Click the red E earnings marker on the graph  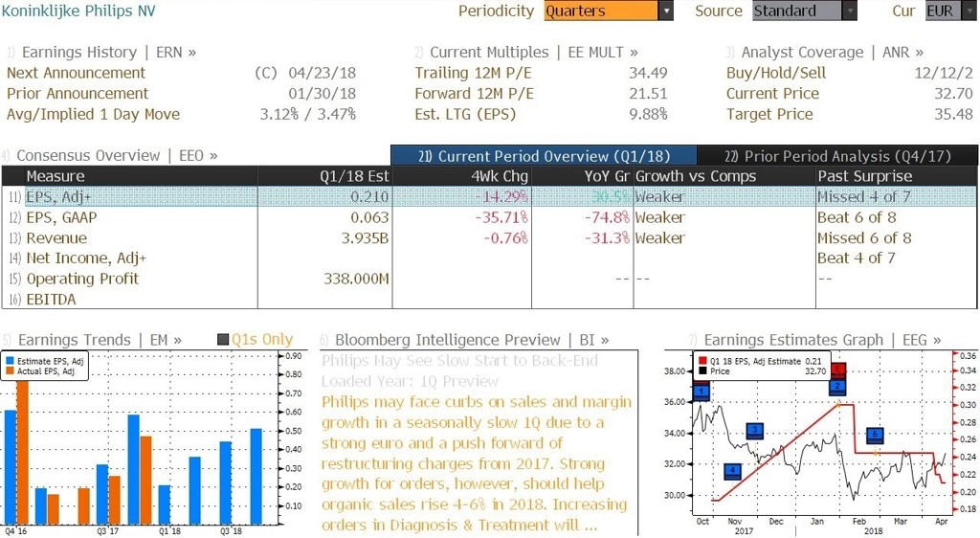click(837, 370)
